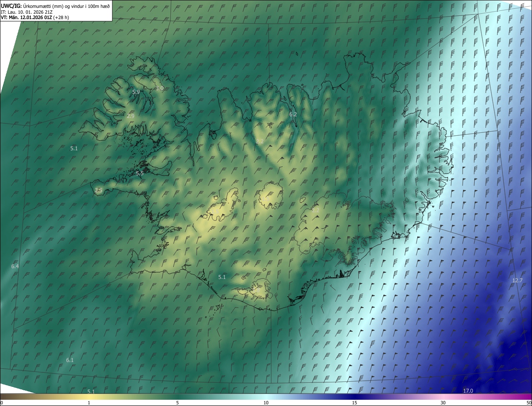Viewport: 532px width, 406px height.
Task: Click the 17.0 value label on the map
Action: click(468, 391)
